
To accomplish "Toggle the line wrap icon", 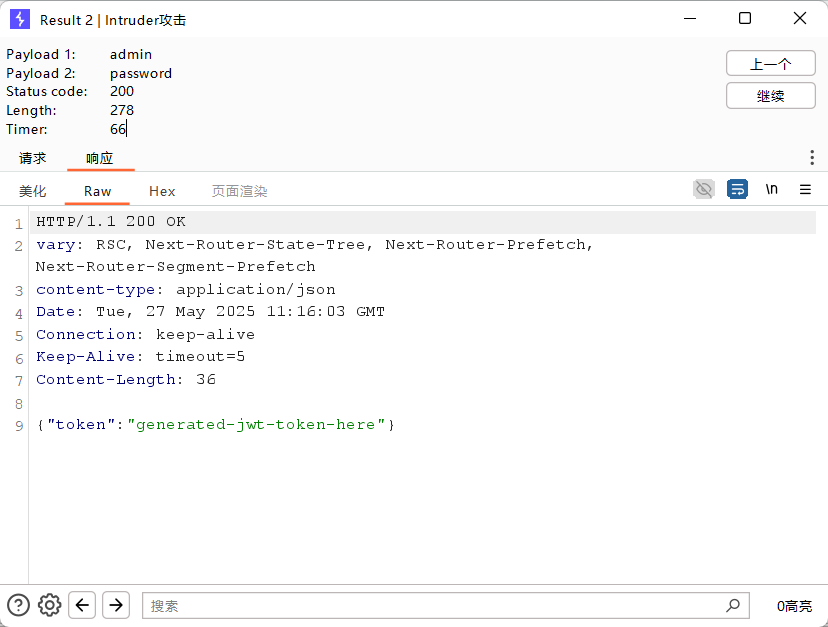I will (x=737, y=189).
